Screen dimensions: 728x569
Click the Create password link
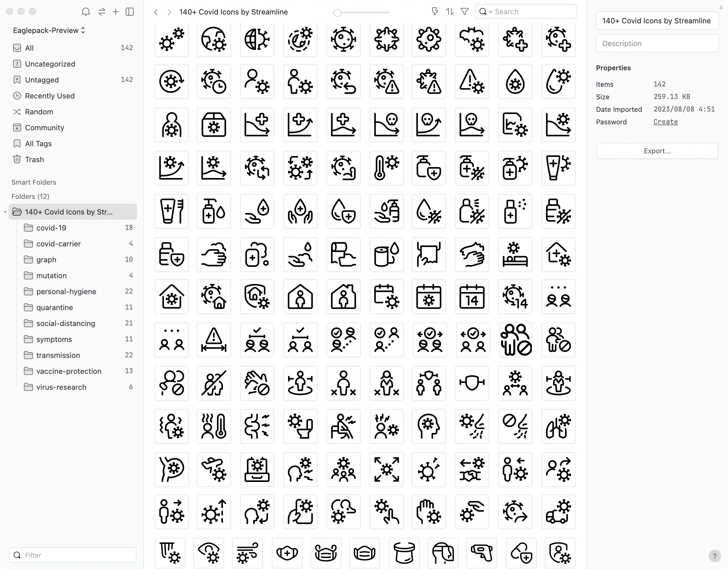pos(665,122)
